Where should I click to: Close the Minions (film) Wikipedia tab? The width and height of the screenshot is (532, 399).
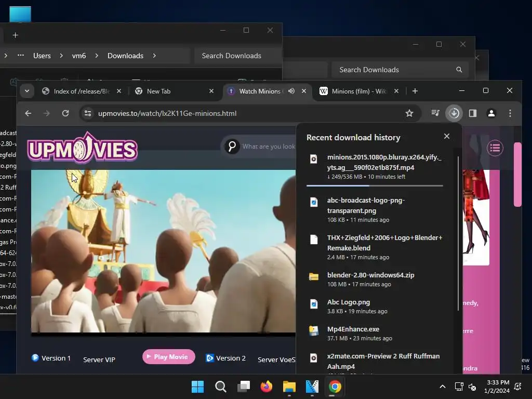396,91
